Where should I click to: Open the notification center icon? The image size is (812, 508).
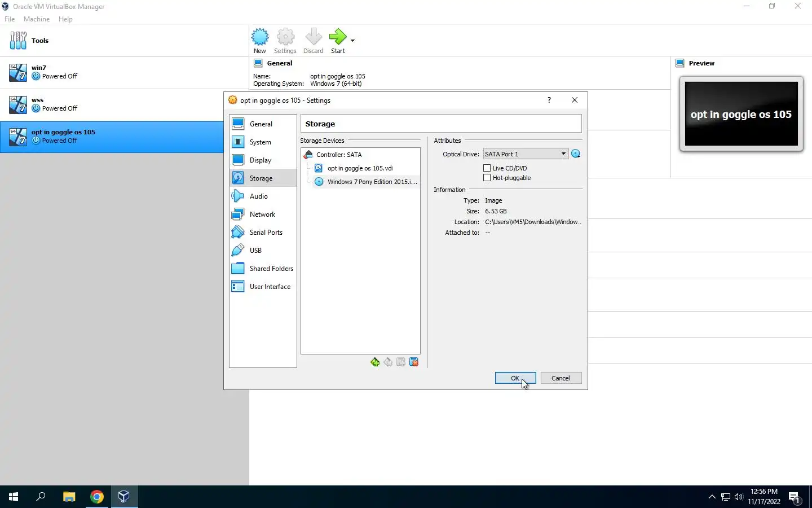(x=795, y=497)
